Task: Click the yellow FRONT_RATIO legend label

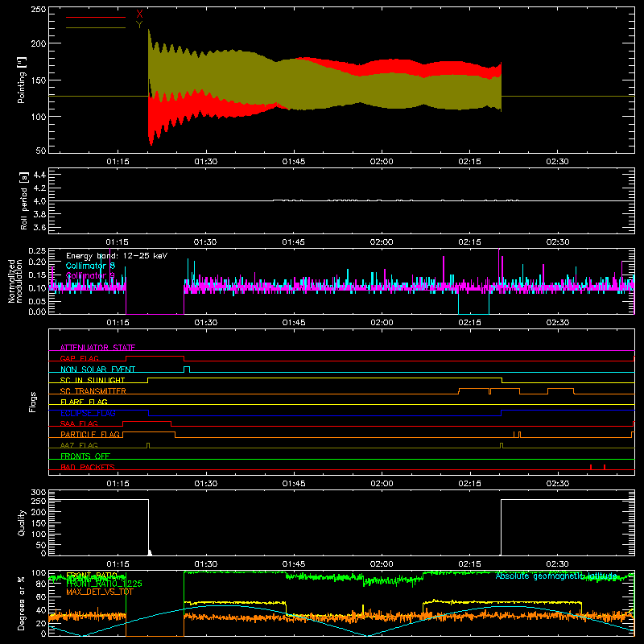Action: (x=92, y=576)
